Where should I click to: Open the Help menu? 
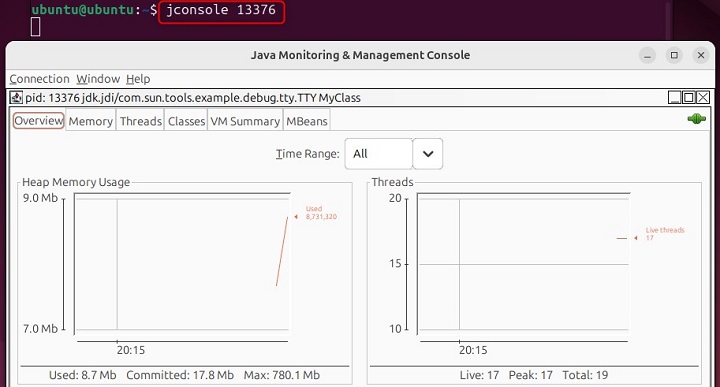(x=138, y=79)
